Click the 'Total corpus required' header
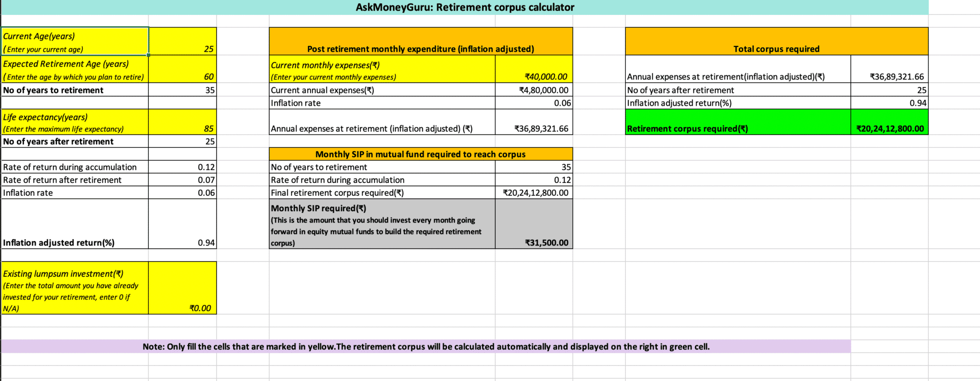 tap(776, 41)
